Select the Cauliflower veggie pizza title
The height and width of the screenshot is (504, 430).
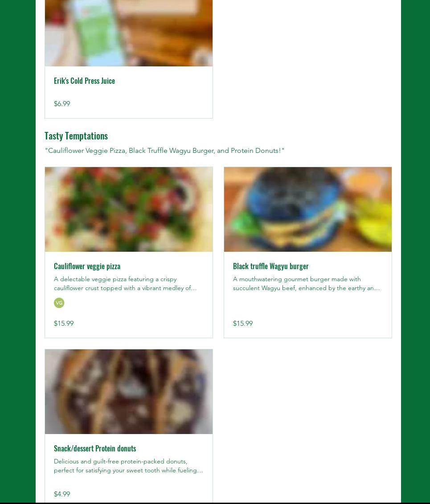point(87,266)
